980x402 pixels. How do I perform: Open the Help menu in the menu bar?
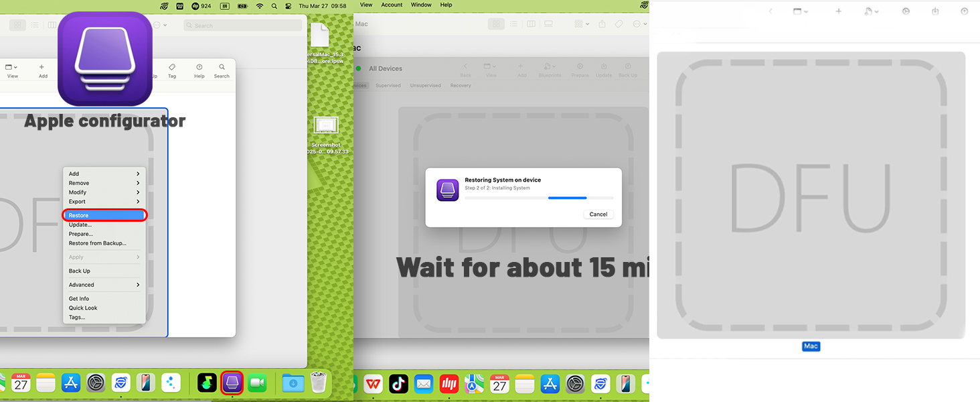446,5
